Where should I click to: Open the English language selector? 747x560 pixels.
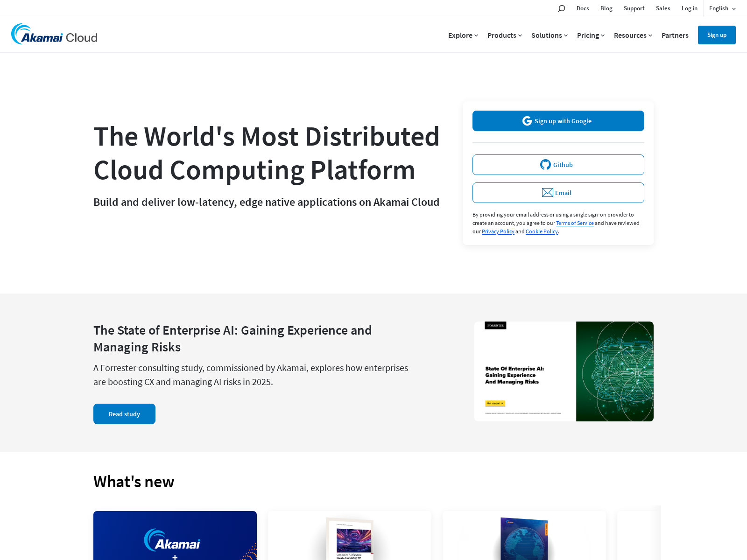(x=722, y=8)
